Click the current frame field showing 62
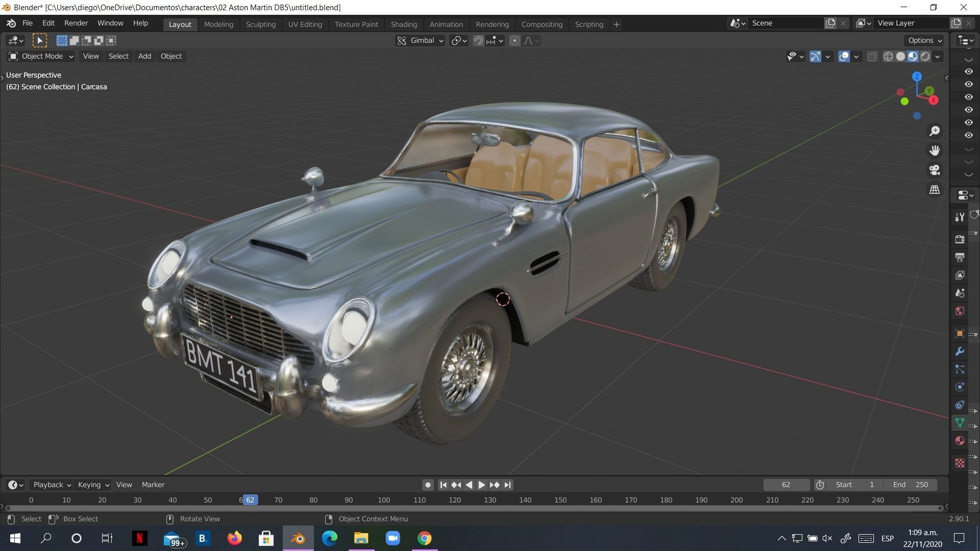This screenshot has height=551, width=980. click(786, 485)
